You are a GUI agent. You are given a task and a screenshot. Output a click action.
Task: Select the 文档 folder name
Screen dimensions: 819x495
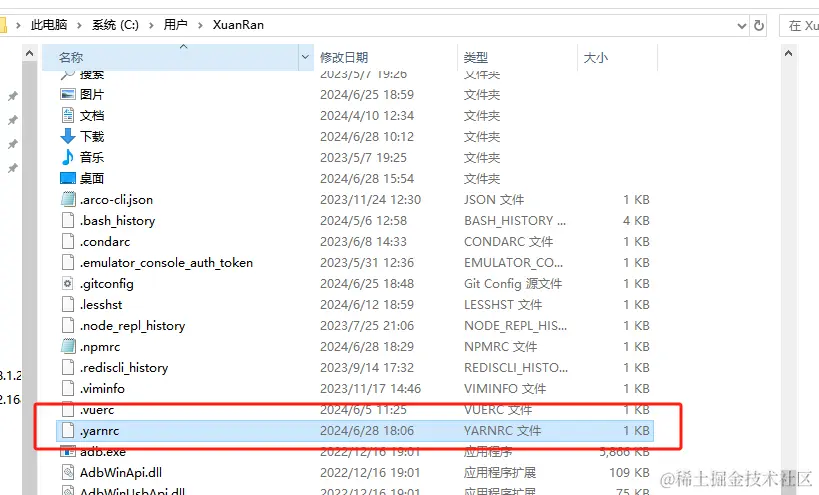pyautogui.click(x=92, y=115)
